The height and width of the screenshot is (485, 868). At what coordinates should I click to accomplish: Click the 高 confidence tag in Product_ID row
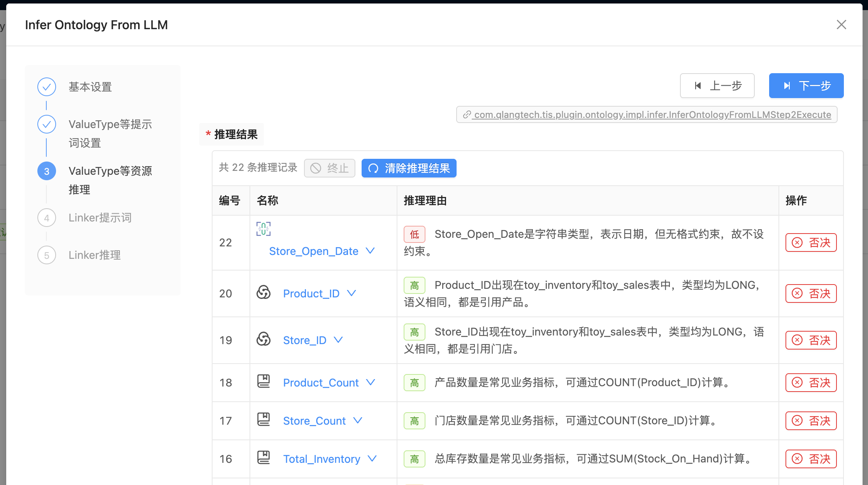point(415,285)
